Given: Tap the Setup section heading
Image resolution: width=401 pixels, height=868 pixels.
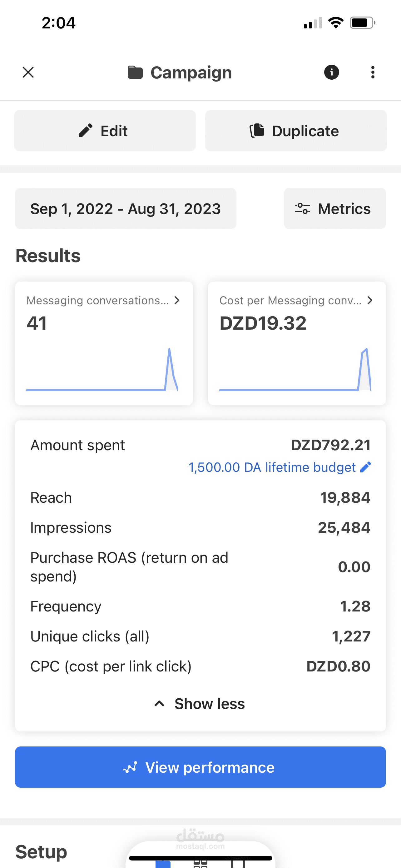Looking at the screenshot, I should tap(41, 852).
